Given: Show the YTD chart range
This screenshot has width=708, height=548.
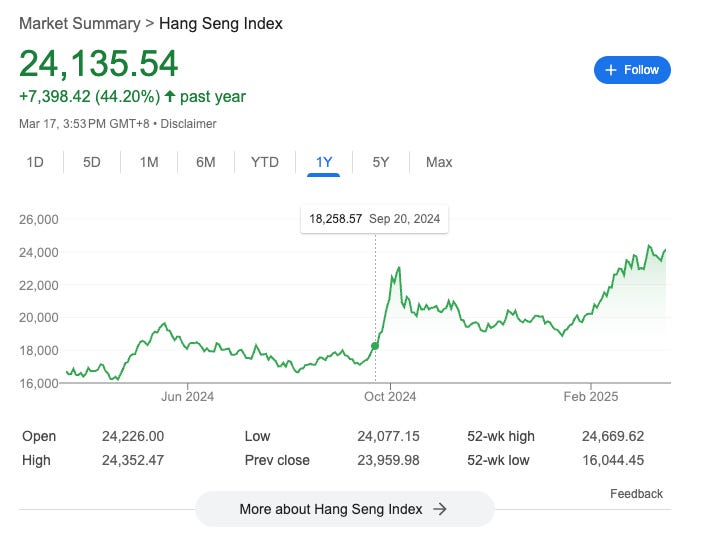Looking at the screenshot, I should [265, 162].
